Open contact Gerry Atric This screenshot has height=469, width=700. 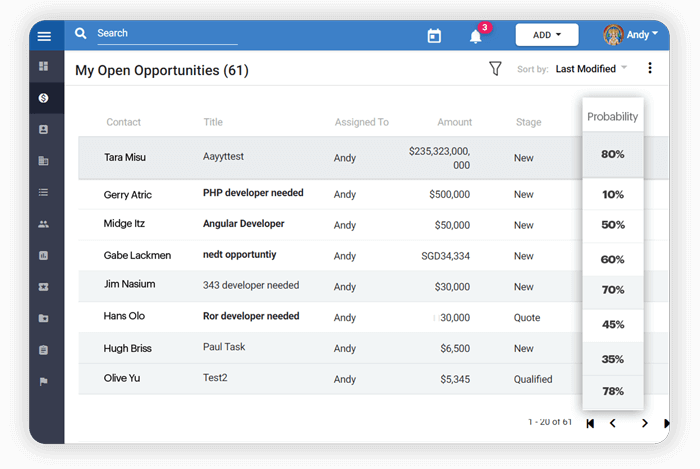(128, 195)
